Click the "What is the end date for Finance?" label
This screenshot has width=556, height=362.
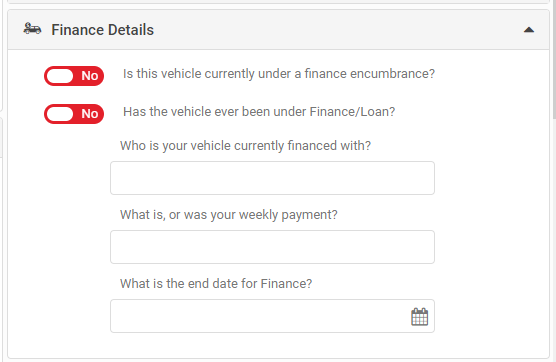[x=216, y=284]
